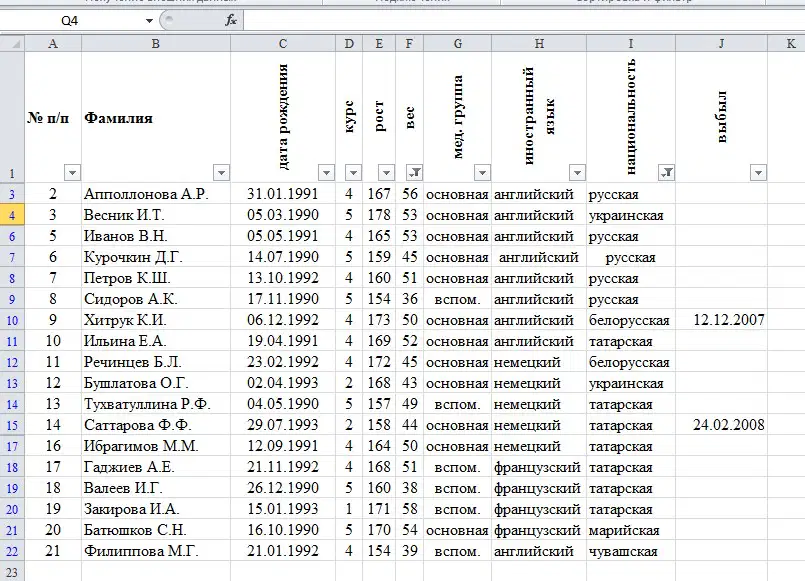The width and height of the screenshot is (805, 581).
Task: Select column H header
Action: coord(539,44)
